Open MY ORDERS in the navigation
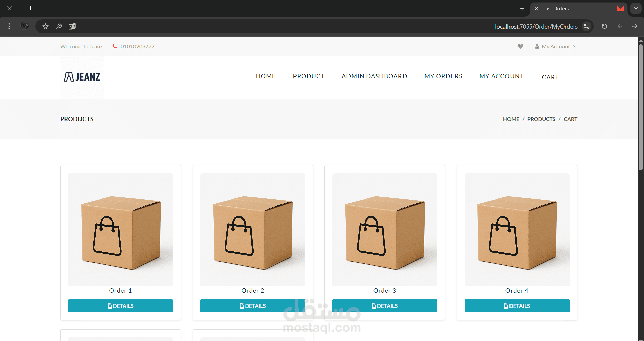Screen dimensions: 644x341 tap(443, 76)
